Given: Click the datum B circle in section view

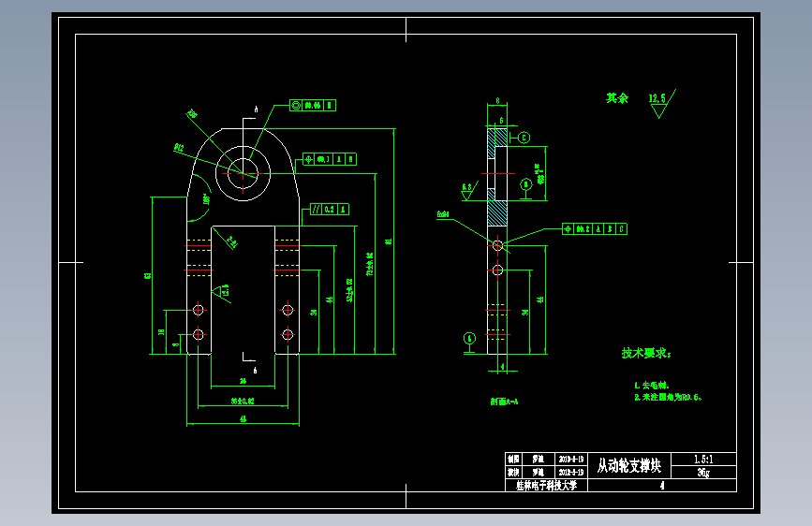Looking at the screenshot, I should (526, 184).
